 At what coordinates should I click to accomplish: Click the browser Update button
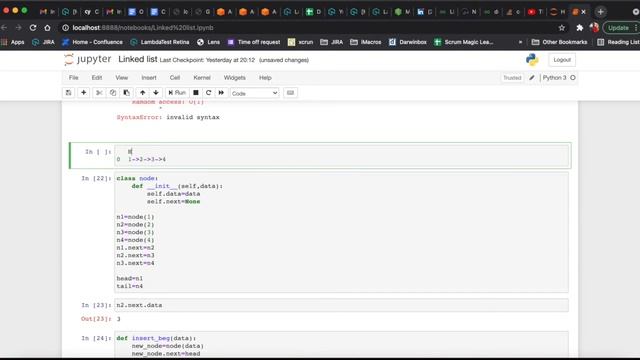point(619,28)
